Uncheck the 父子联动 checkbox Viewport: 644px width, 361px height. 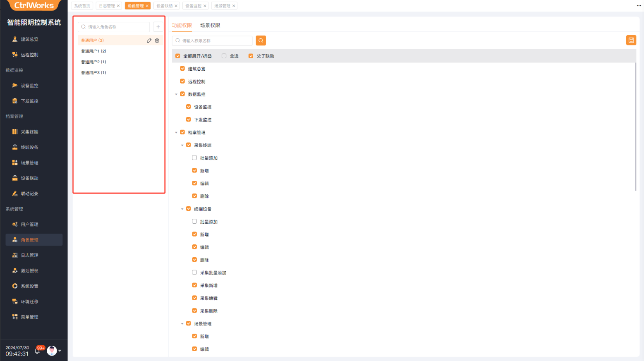(x=251, y=56)
